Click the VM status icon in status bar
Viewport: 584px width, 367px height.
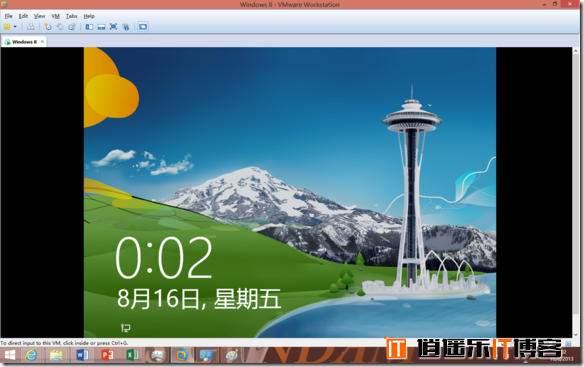[x=568, y=343]
